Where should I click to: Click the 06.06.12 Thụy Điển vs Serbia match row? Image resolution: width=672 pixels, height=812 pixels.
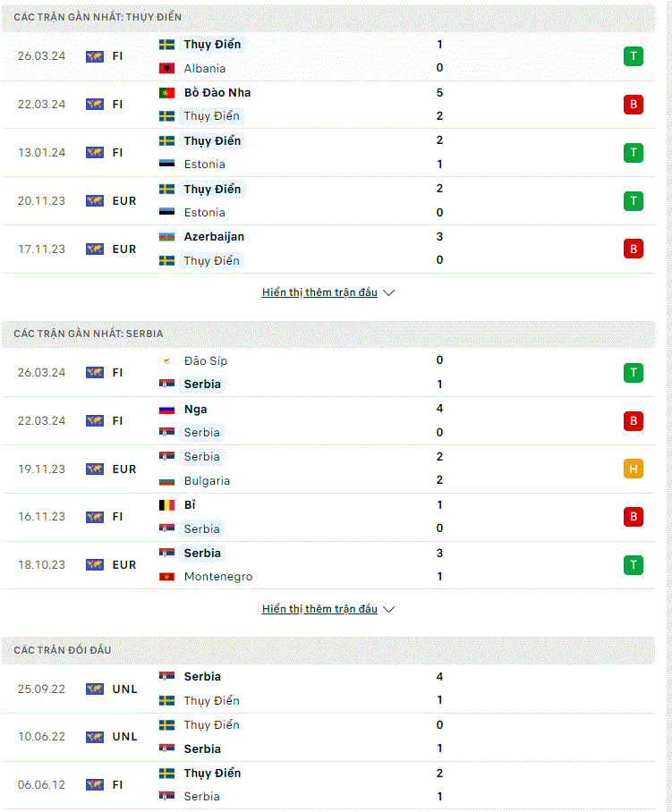328,785
